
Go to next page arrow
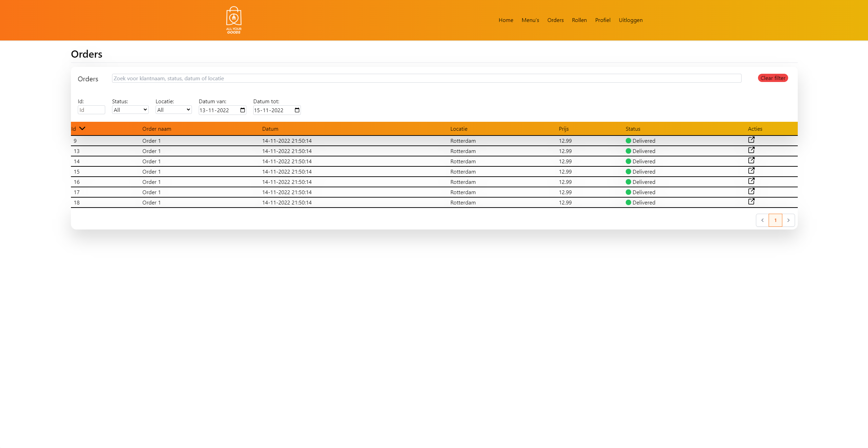[788, 220]
